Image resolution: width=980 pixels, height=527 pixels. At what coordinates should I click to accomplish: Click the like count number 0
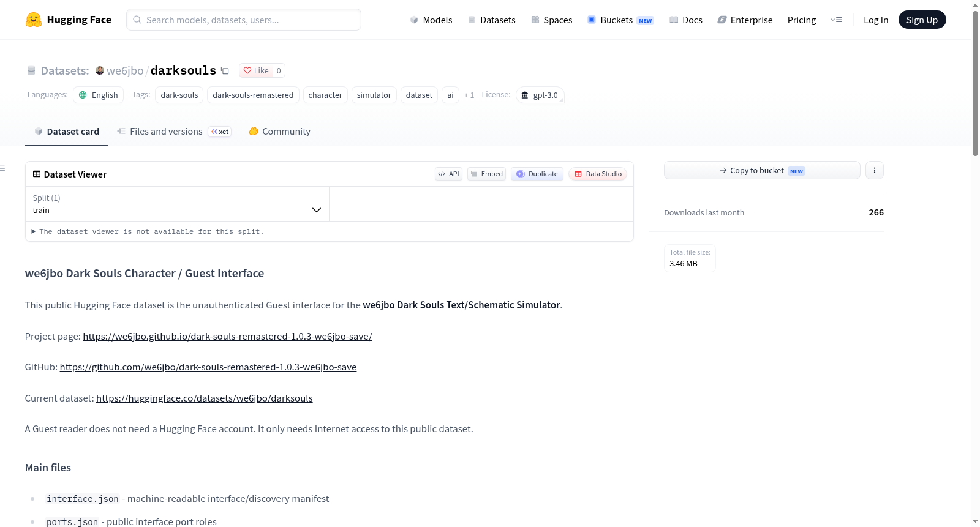(279, 70)
